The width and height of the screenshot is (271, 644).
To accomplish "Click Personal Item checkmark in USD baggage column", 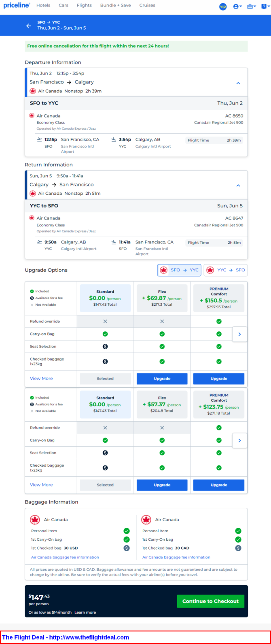I will pos(127,531).
